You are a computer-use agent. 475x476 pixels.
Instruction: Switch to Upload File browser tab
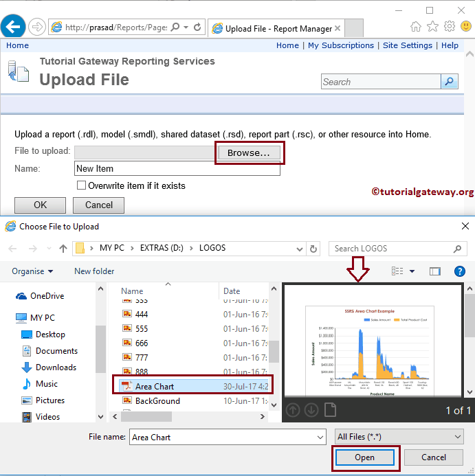[276, 28]
